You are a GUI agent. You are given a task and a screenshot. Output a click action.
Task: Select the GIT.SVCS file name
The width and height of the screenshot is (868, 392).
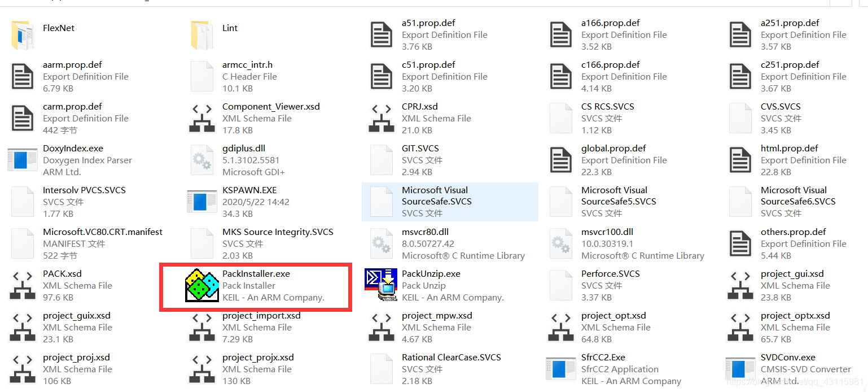coord(420,149)
